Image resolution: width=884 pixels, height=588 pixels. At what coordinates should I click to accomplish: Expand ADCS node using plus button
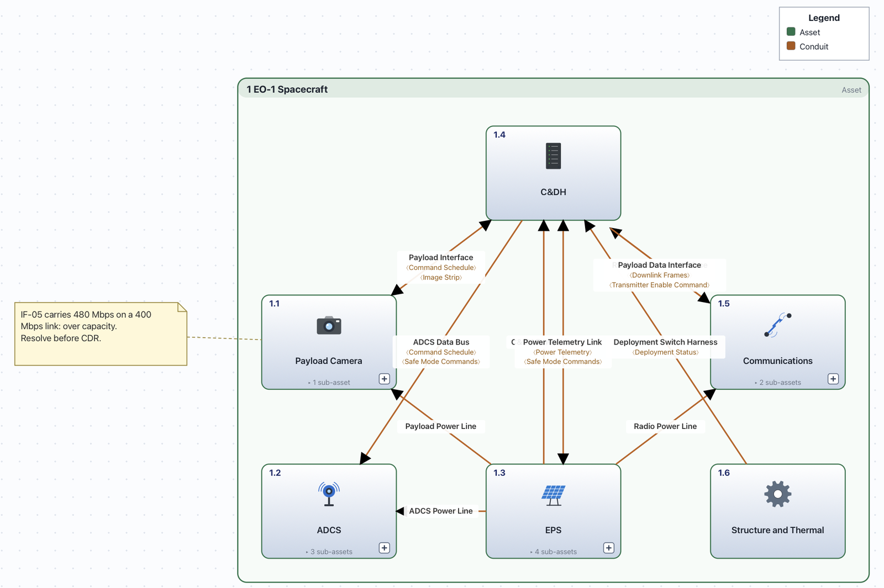pyautogui.click(x=385, y=548)
